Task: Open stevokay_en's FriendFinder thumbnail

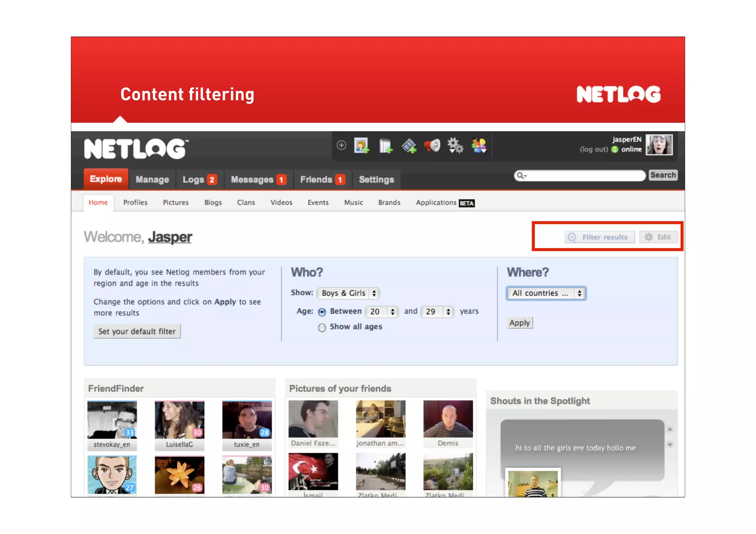Action: (112, 420)
